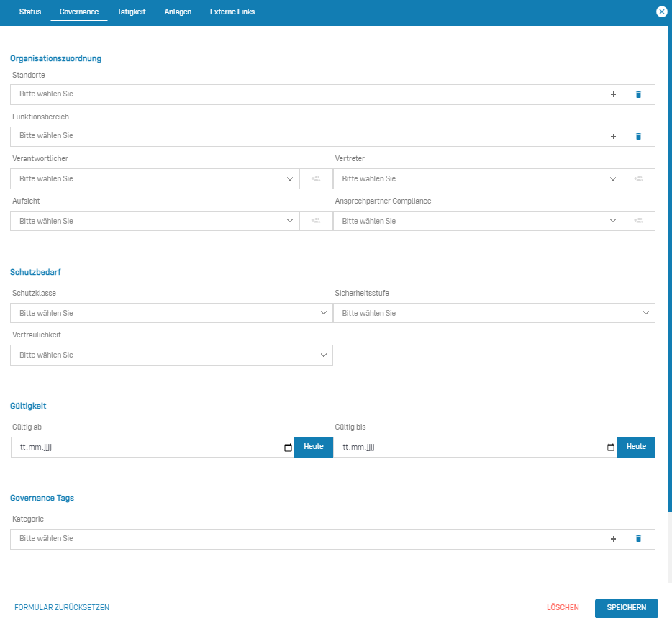Click the people icon beside Aufsicht
This screenshot has width=672, height=631.
[316, 221]
